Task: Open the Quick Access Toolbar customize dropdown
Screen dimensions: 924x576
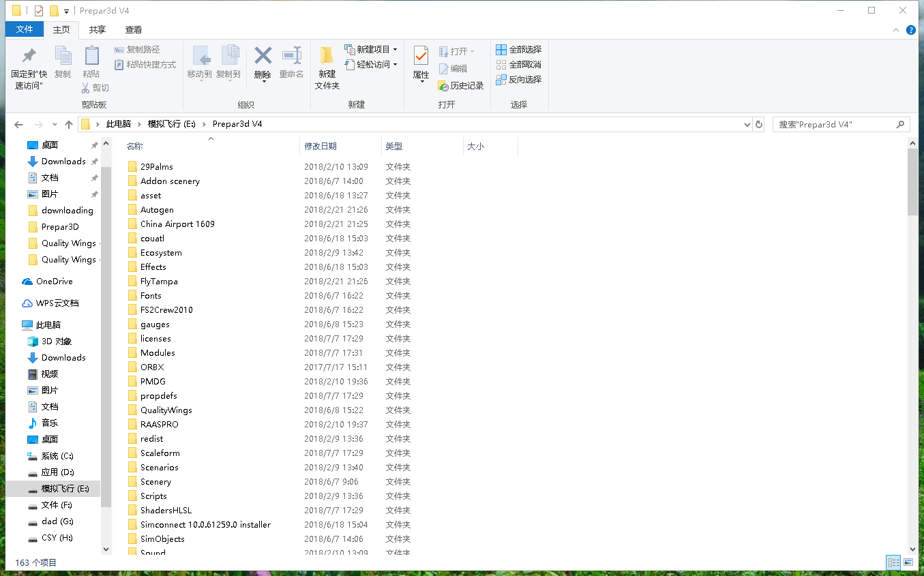Action: (x=66, y=12)
